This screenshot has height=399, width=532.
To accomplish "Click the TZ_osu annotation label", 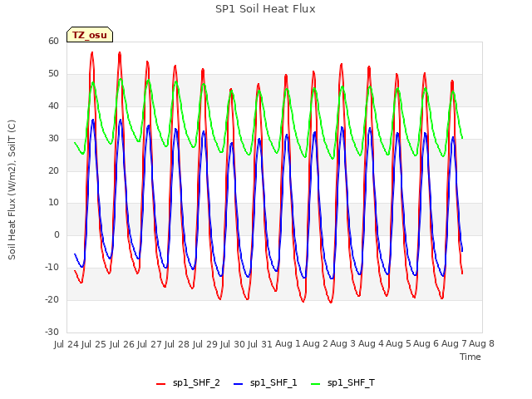I will coord(90,35).
